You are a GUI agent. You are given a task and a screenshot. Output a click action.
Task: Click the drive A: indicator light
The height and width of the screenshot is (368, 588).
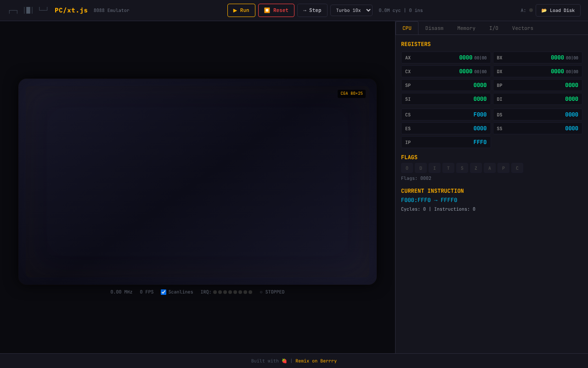[531, 10]
